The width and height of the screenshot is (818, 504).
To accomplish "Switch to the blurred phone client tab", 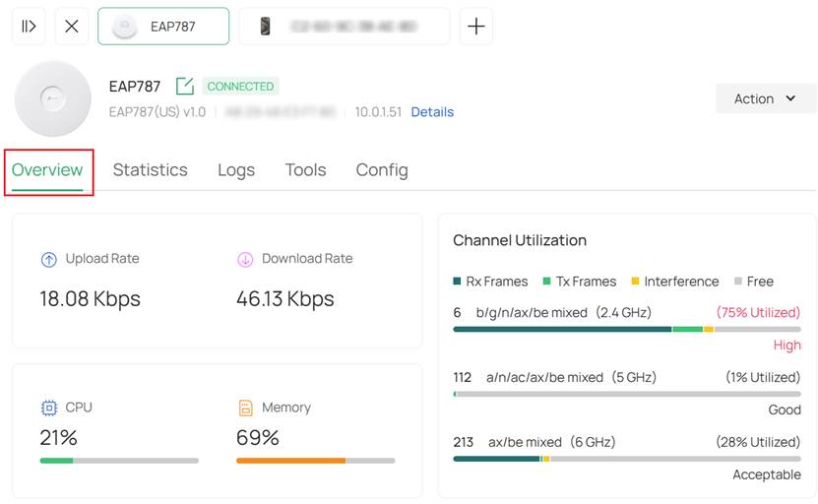I will (345, 27).
